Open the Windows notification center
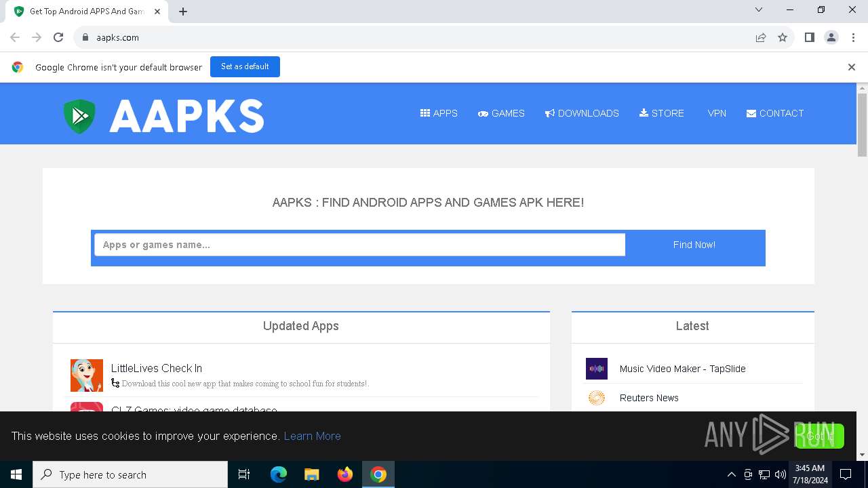 pos(846,474)
